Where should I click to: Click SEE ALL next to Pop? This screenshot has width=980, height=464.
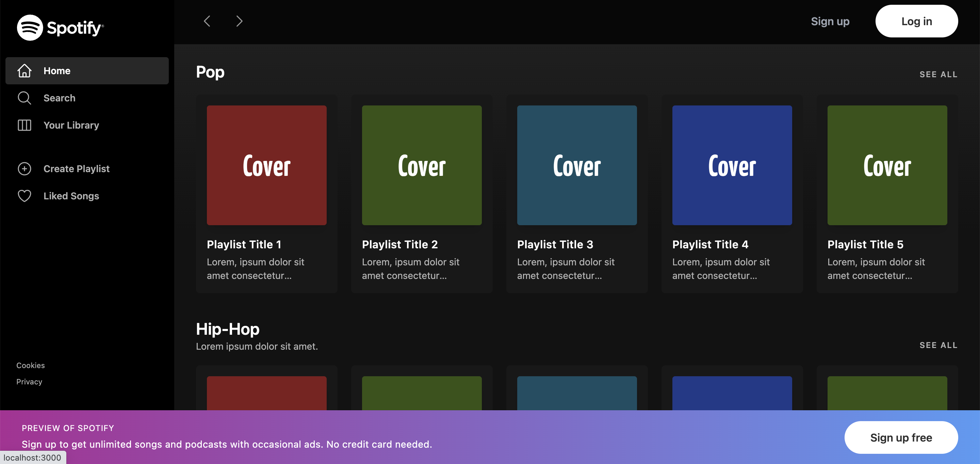click(938, 74)
